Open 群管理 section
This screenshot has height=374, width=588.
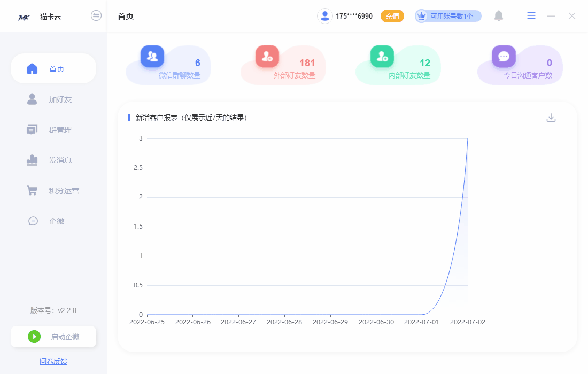(x=53, y=130)
